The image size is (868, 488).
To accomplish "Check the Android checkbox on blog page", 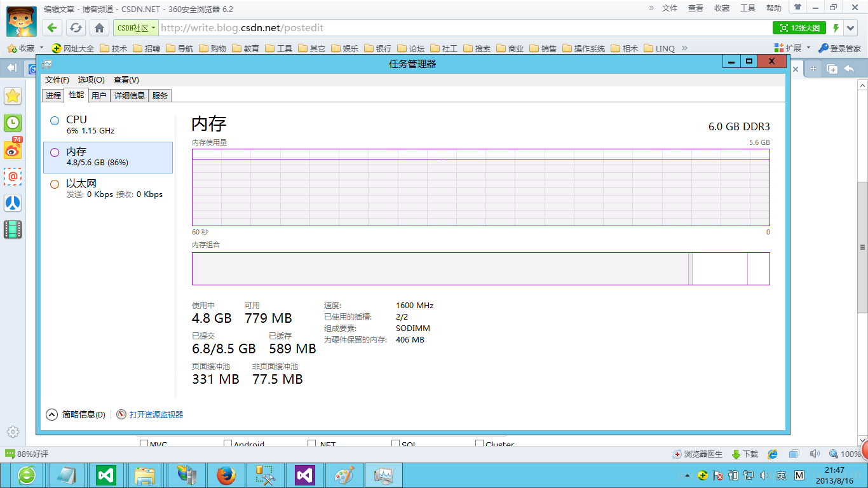I will coord(227,444).
